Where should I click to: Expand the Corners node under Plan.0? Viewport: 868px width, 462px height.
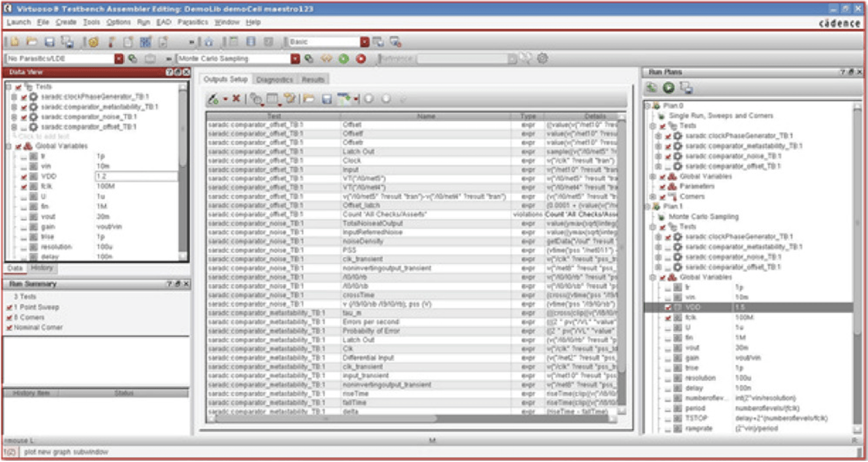click(x=653, y=197)
